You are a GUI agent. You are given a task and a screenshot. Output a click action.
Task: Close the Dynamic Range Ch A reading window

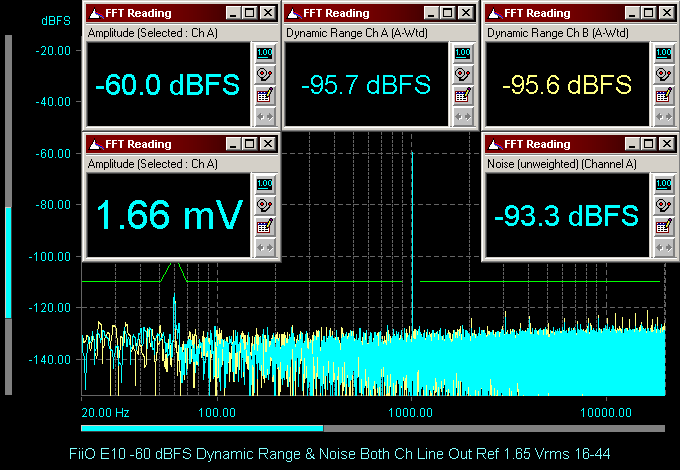(x=466, y=13)
